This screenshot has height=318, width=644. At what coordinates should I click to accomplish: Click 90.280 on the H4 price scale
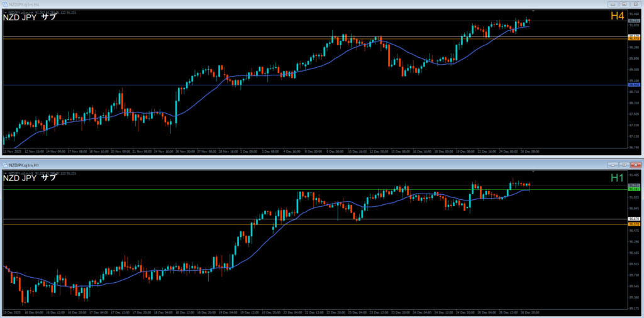[634, 47]
